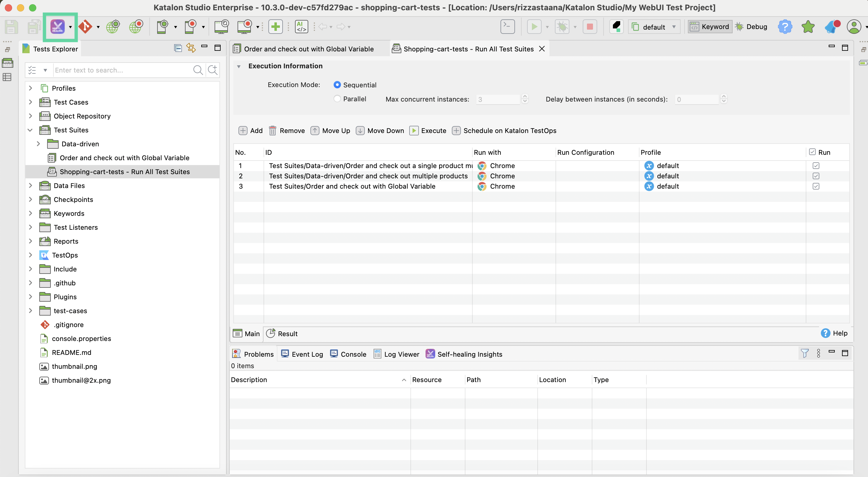Click the Collapse All icon in Tests Explorer
This screenshot has height=477, width=868.
178,48
